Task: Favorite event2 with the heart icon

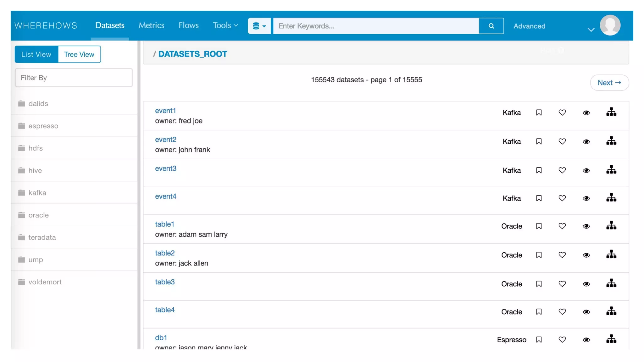Action: (562, 141)
